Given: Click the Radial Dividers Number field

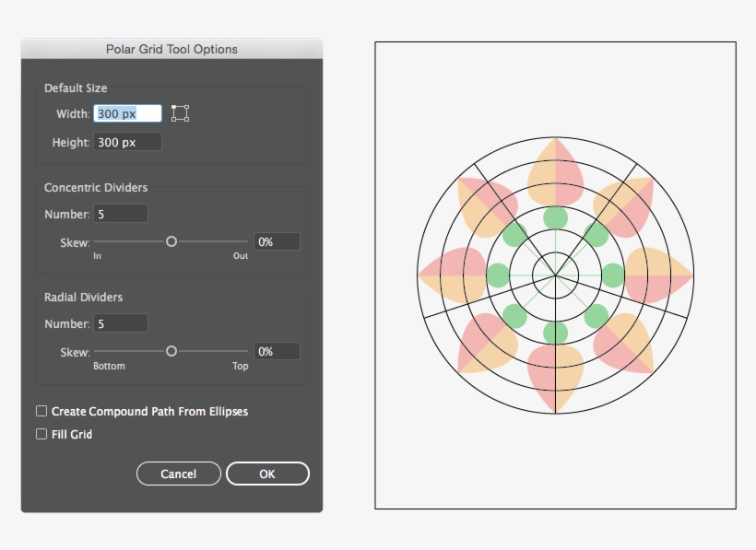Looking at the screenshot, I should (x=120, y=322).
